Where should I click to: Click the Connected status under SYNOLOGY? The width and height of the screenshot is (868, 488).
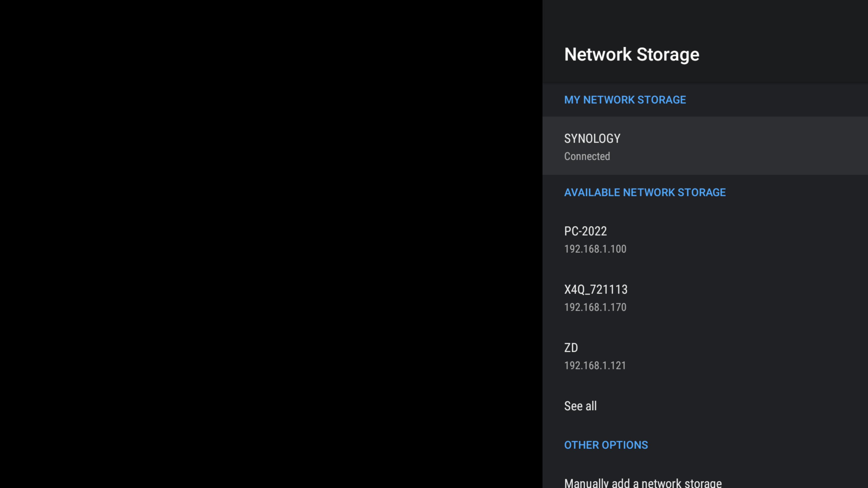pos(587,156)
